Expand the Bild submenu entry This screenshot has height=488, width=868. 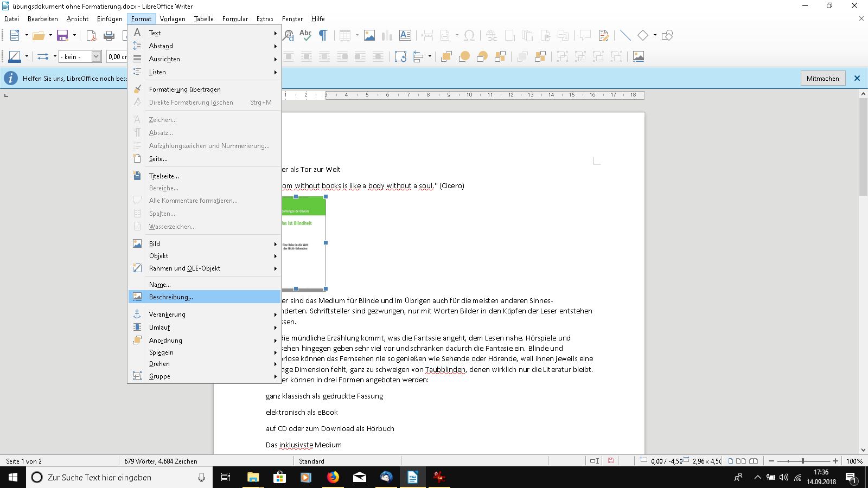(205, 244)
